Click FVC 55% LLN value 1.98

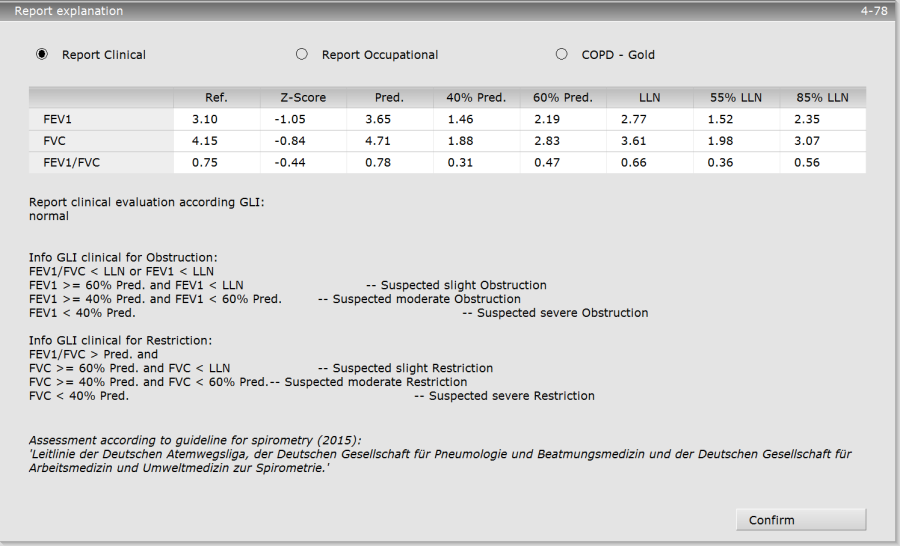click(720, 141)
